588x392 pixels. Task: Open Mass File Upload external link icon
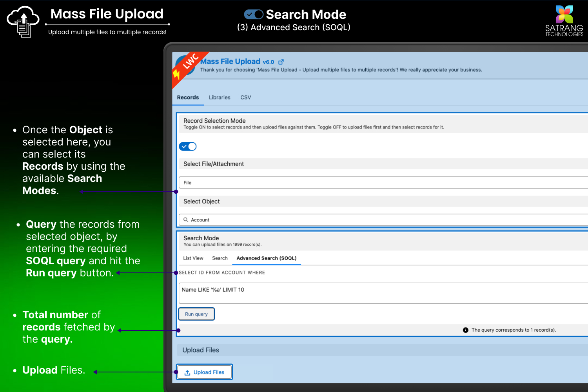coord(281,62)
